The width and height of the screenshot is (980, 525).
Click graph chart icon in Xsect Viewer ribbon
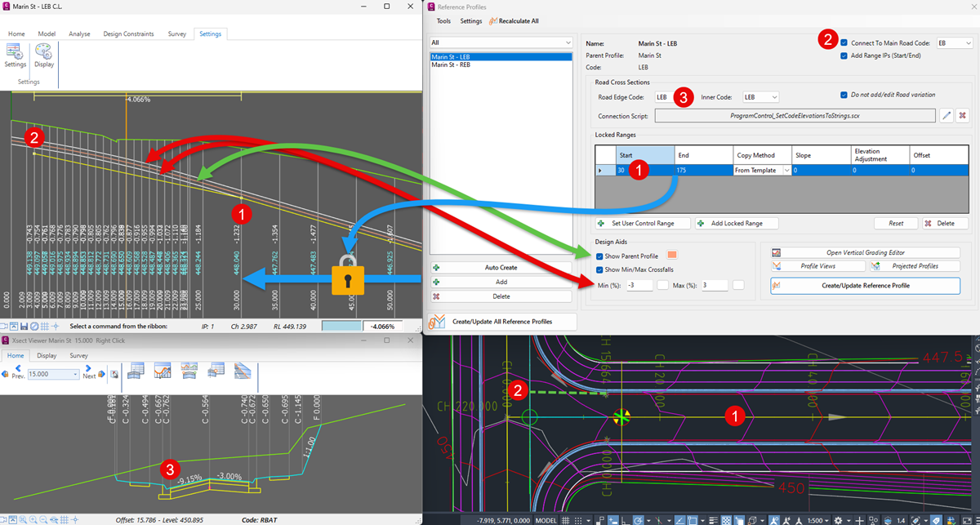163,370
